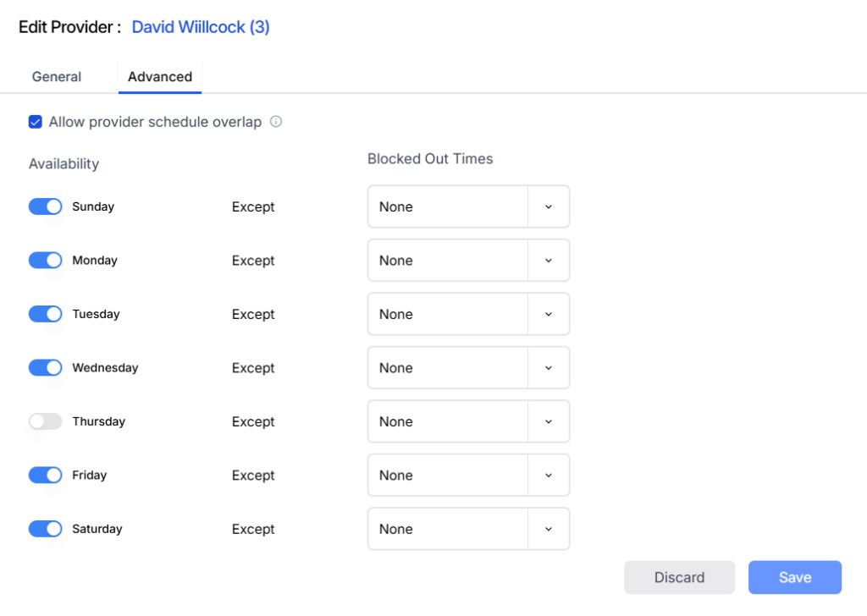867x616 pixels.
Task: Turn off Sunday availability toggle
Action: pos(46,206)
